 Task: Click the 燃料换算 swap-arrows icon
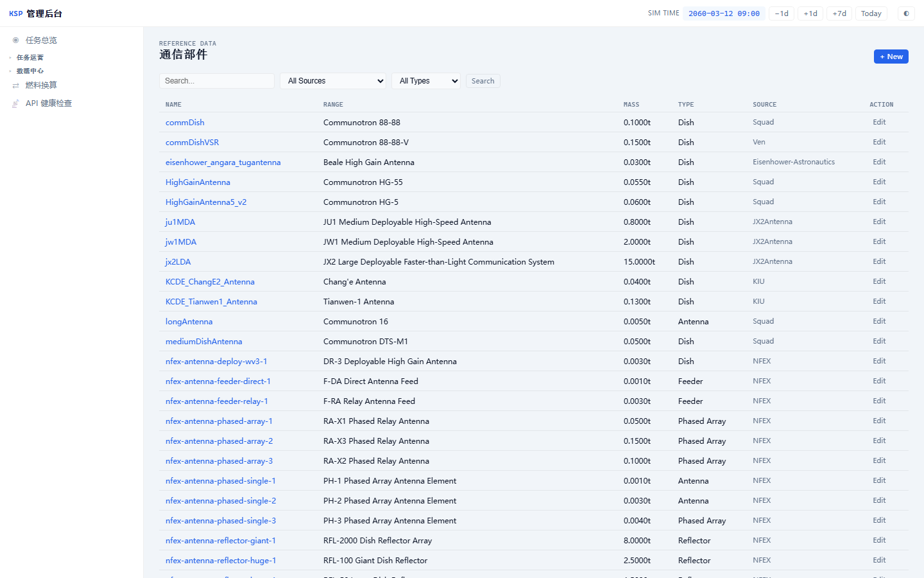15,85
